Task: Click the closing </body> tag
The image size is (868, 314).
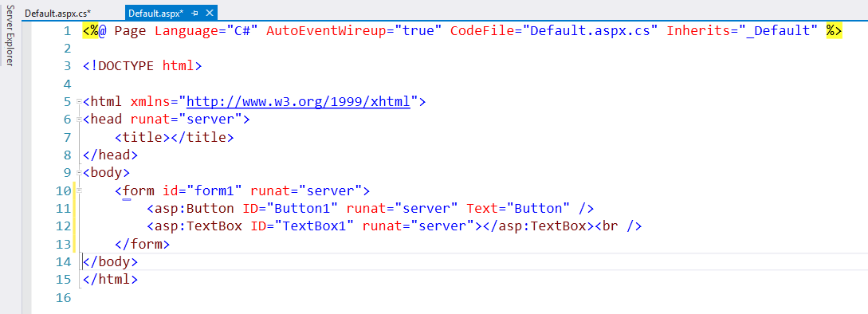Action: point(110,261)
